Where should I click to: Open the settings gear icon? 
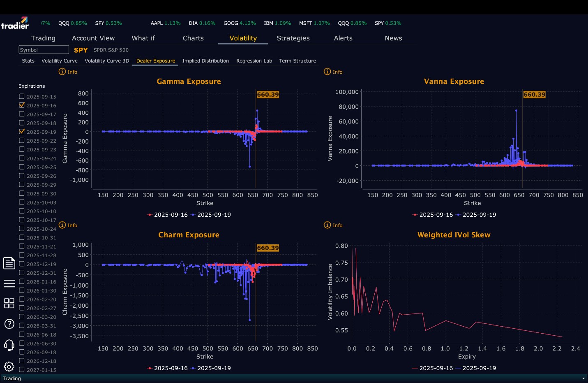coord(9,367)
